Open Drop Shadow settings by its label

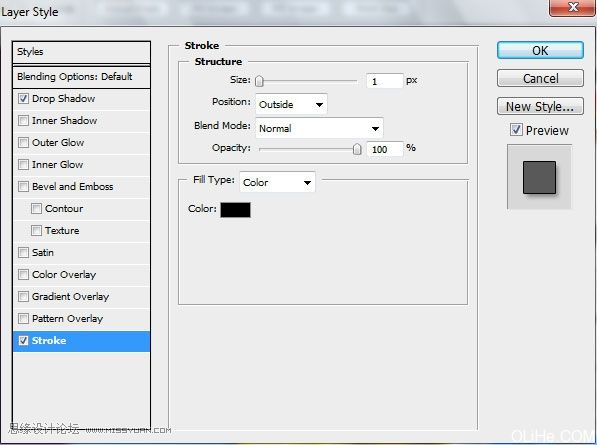(x=64, y=99)
